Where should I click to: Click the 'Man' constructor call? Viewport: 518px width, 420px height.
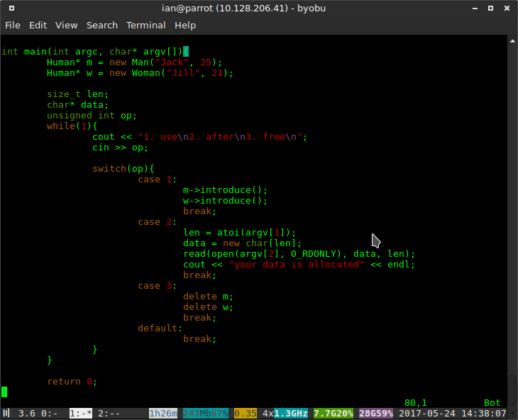[140, 62]
